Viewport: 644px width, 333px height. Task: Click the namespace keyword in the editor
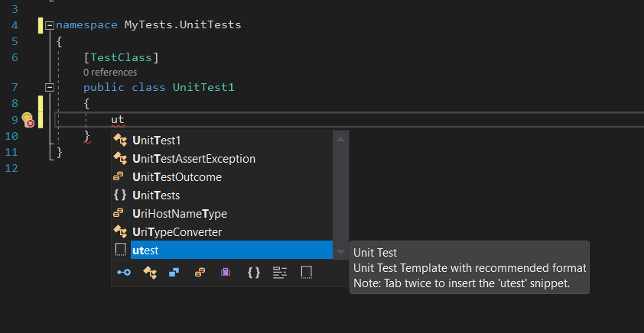click(86, 25)
